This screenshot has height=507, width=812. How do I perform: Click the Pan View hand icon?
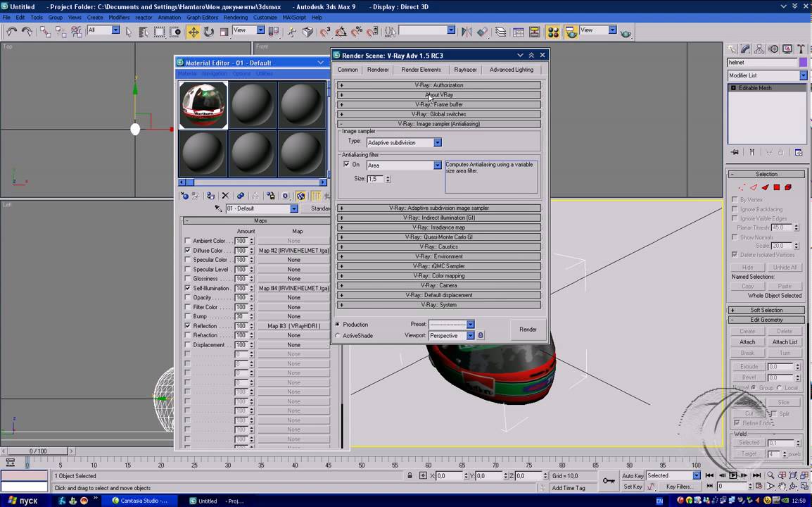782,487
